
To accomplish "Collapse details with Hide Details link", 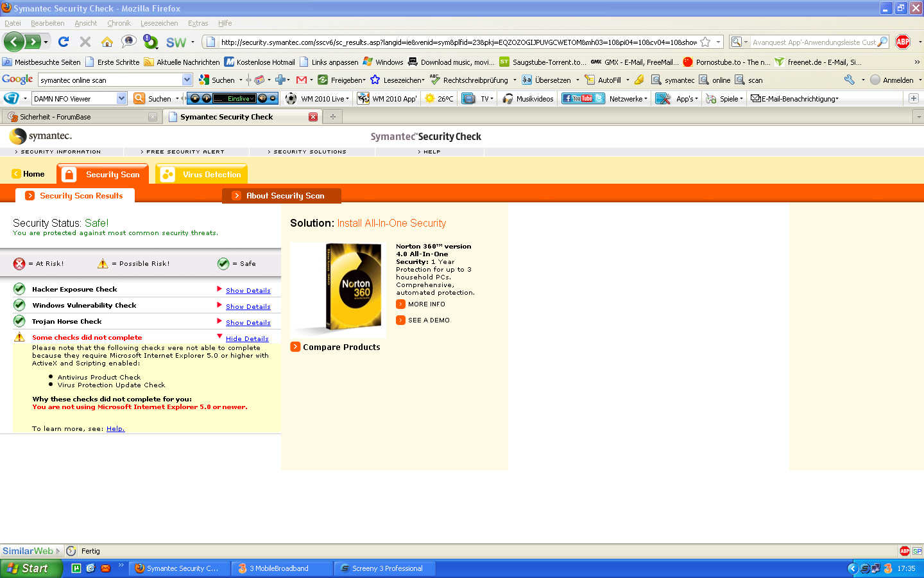I will pyautogui.click(x=247, y=338).
